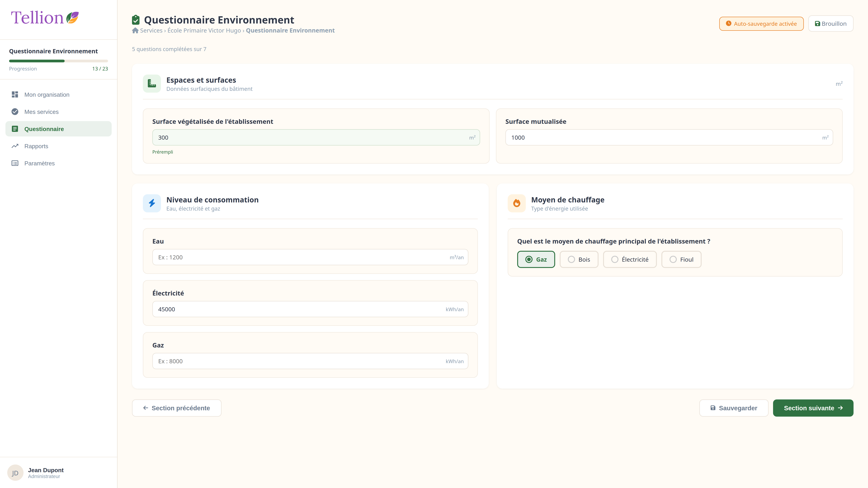Open Paramètres in sidebar
Viewport: 868px width, 488px height.
[58, 163]
